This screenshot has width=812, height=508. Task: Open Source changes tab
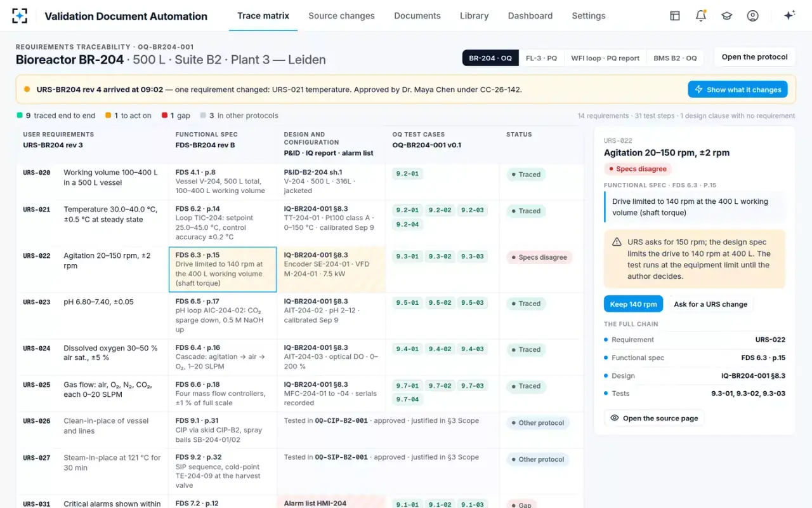click(x=341, y=16)
